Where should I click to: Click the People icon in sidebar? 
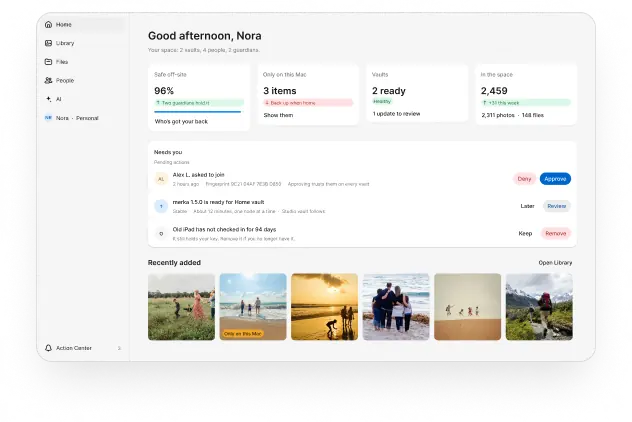(48, 80)
